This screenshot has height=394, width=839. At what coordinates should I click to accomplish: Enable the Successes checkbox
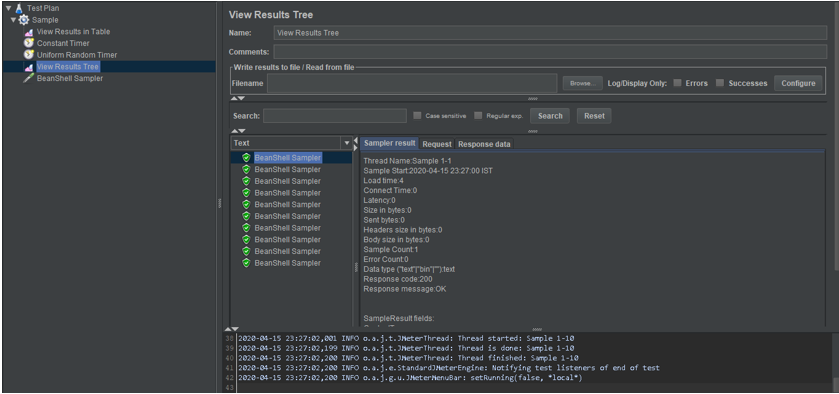[x=720, y=83]
